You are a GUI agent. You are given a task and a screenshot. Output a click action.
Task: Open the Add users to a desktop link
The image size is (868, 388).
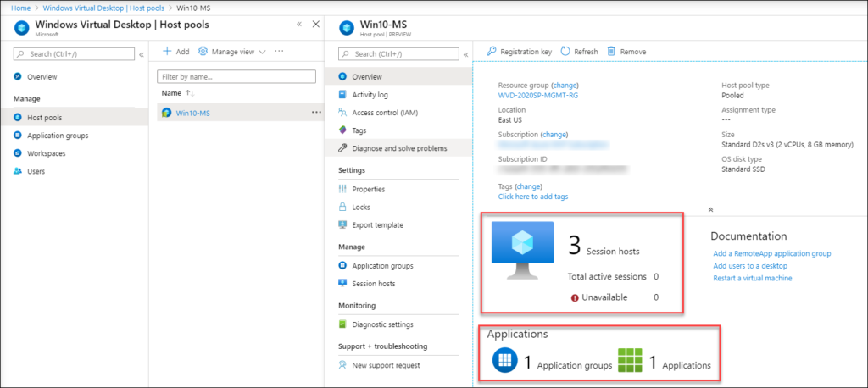click(x=750, y=266)
